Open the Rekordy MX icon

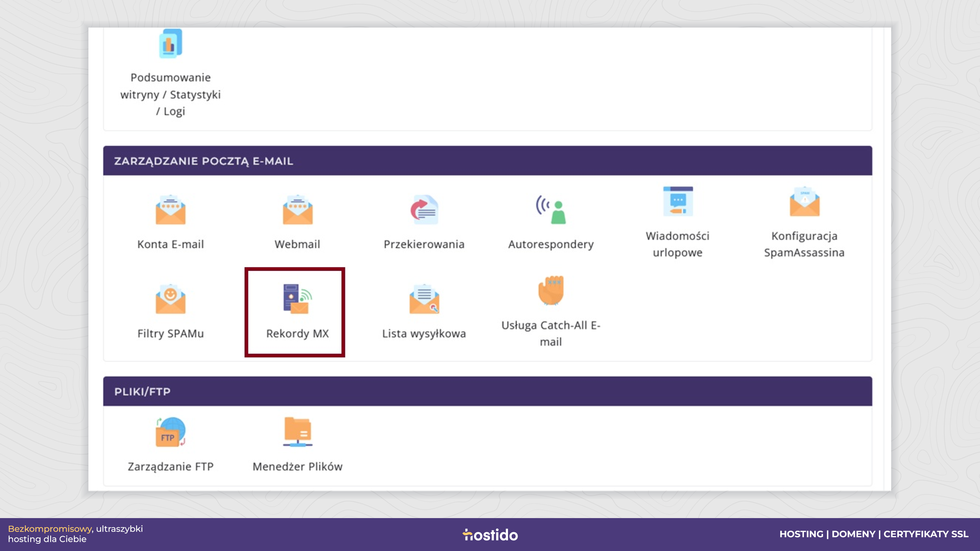[x=297, y=299]
